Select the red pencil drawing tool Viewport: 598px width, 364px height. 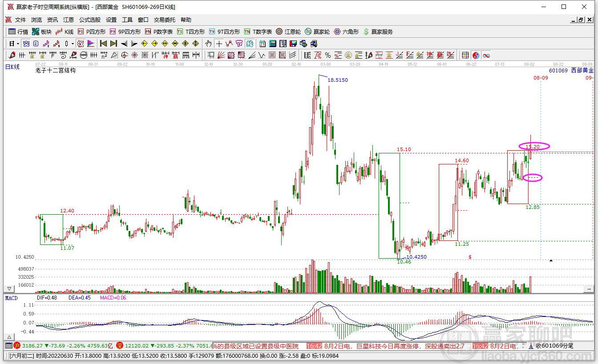coord(12,55)
